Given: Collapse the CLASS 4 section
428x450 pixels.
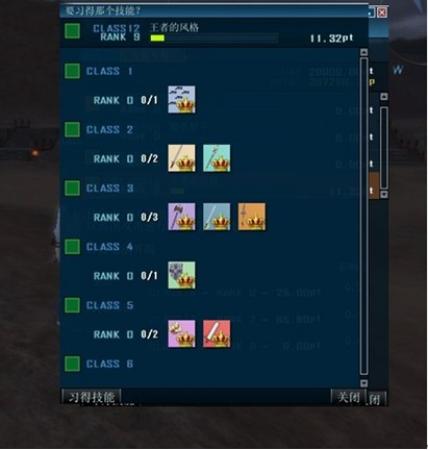Looking at the screenshot, I should coord(72,247).
